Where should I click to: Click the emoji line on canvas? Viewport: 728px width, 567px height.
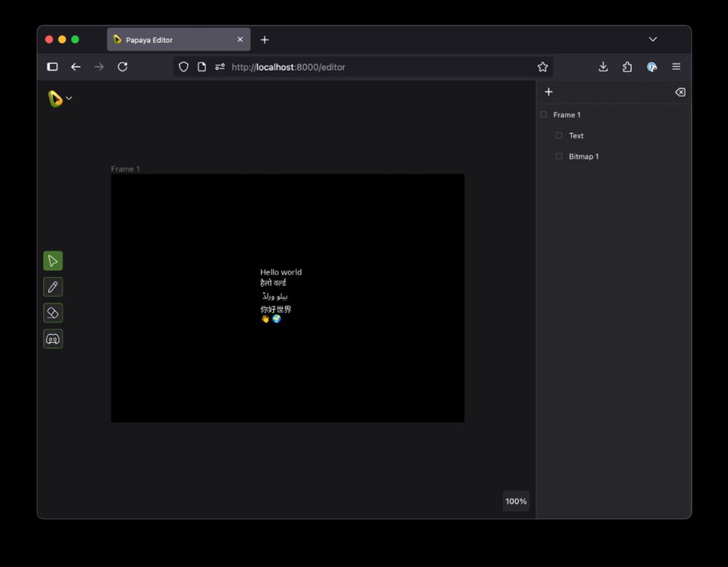point(271,319)
